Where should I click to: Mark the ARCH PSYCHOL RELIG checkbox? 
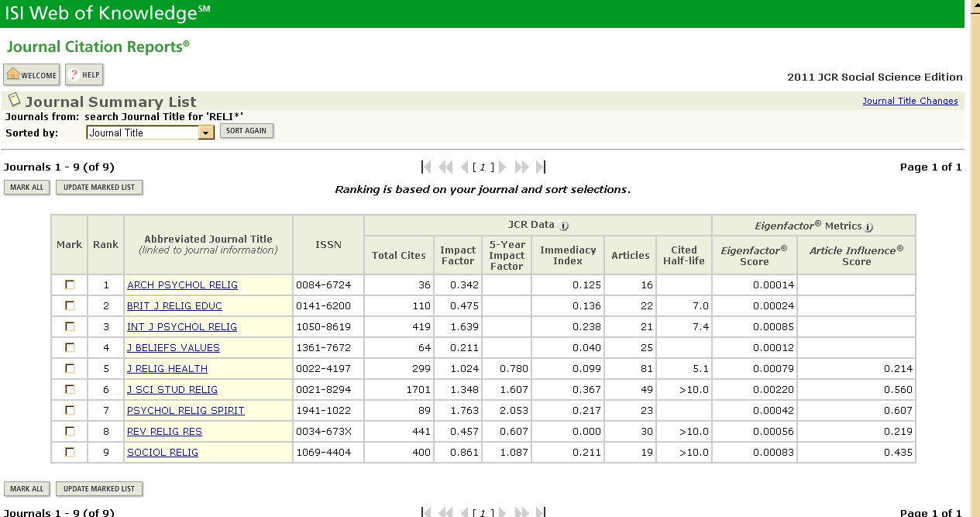[x=70, y=285]
